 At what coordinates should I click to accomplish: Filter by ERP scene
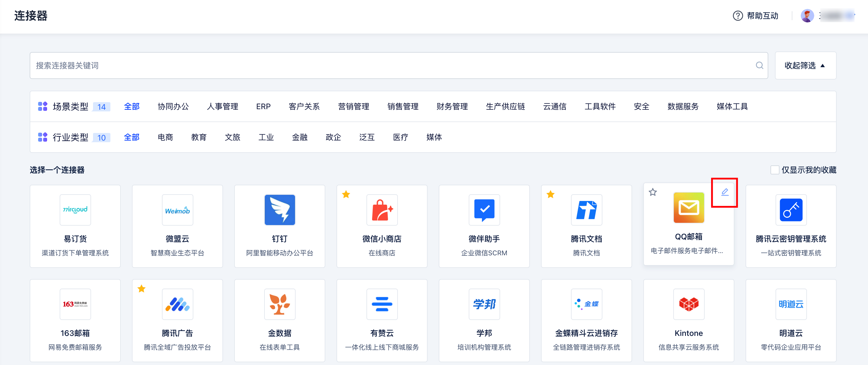pyautogui.click(x=263, y=106)
